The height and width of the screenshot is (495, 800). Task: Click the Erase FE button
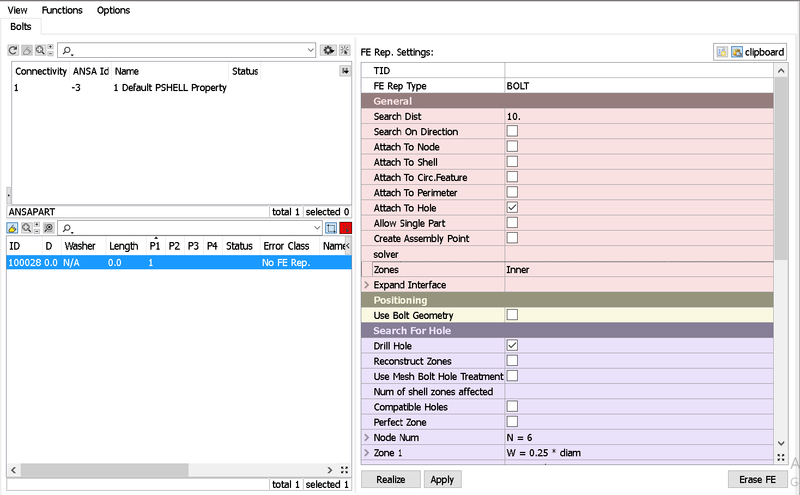tap(757, 480)
